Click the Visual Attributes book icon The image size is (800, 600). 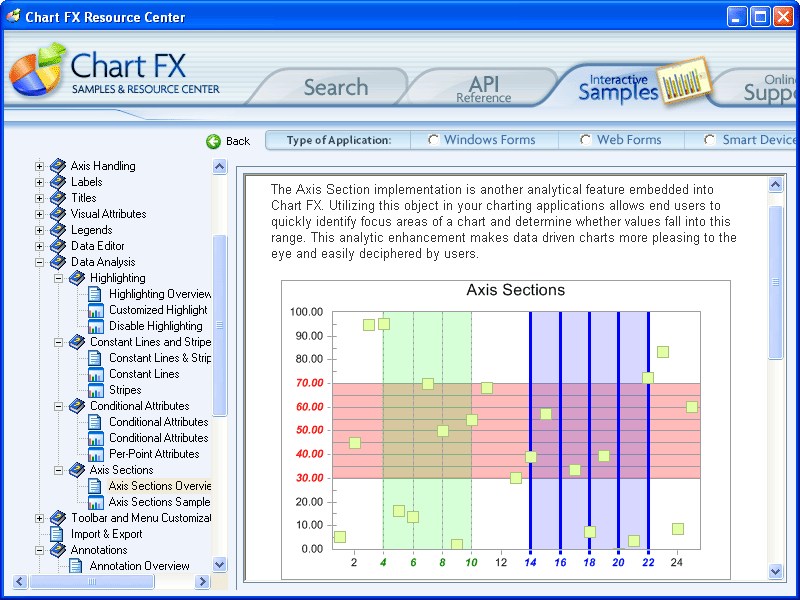58,214
